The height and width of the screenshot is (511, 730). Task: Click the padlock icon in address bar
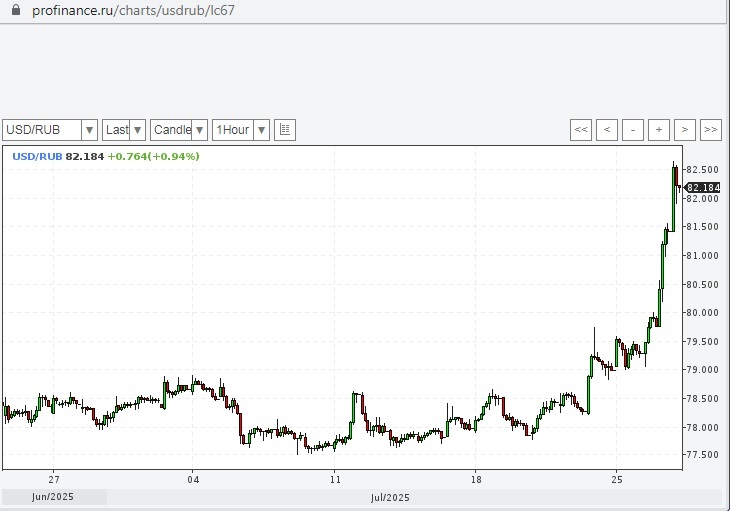12,9
